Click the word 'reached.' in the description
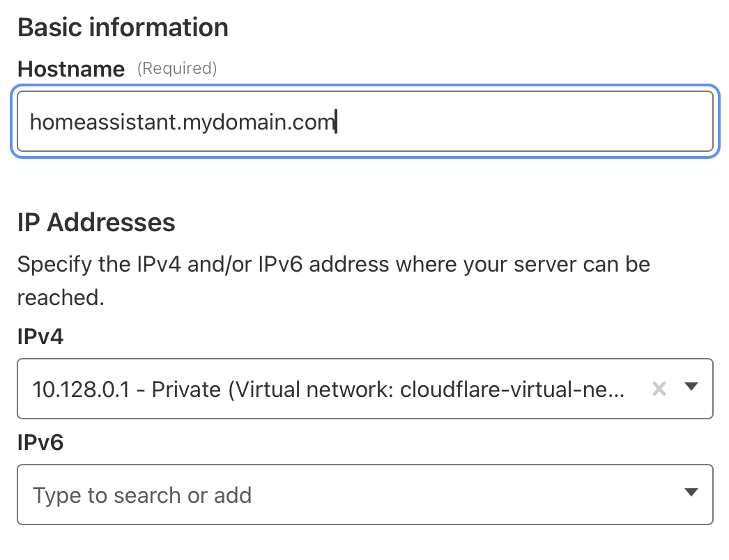The width and height of the screenshot is (729, 560). coord(61,298)
